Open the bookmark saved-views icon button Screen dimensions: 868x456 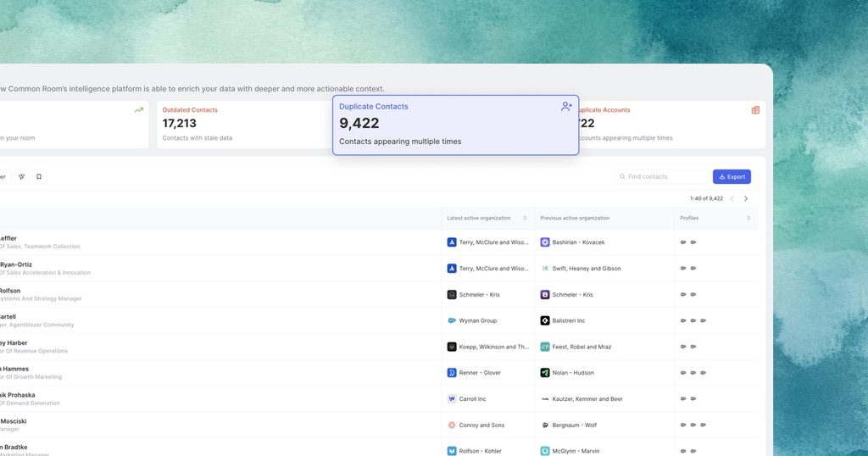pyautogui.click(x=39, y=176)
